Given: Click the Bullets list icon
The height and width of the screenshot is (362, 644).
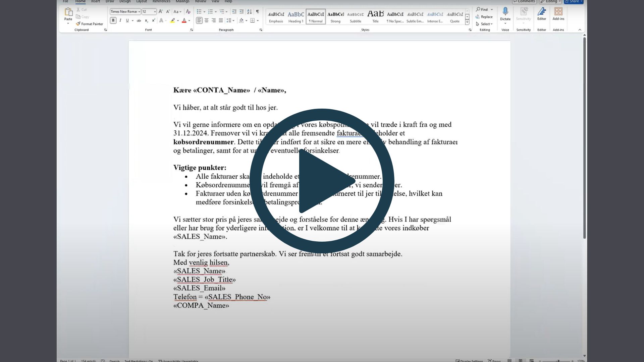Looking at the screenshot, I should 199,11.
